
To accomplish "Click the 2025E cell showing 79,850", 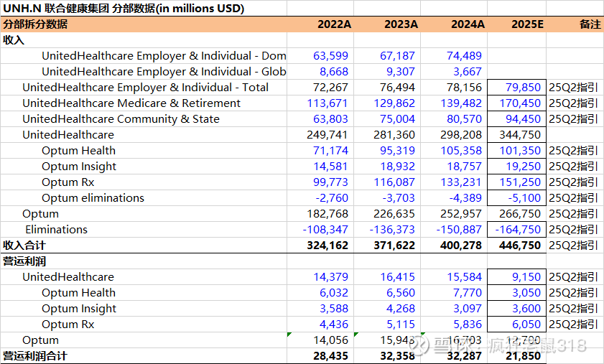I will [523, 88].
